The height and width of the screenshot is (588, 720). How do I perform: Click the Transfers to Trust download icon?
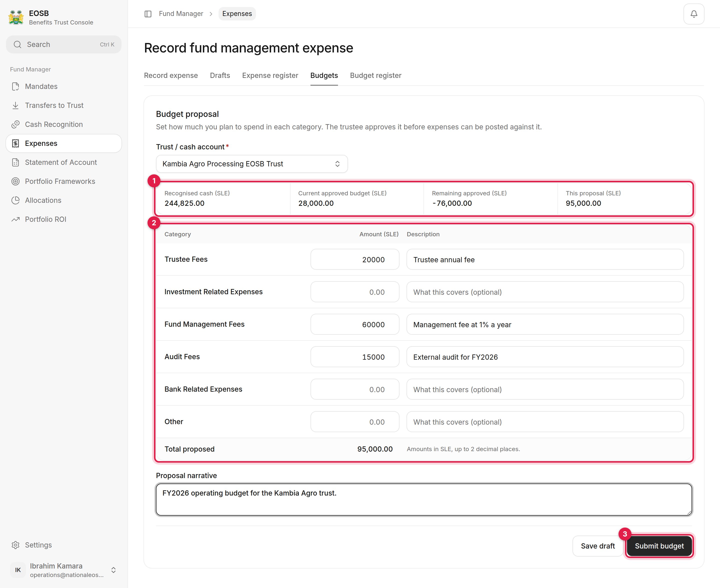(x=15, y=105)
